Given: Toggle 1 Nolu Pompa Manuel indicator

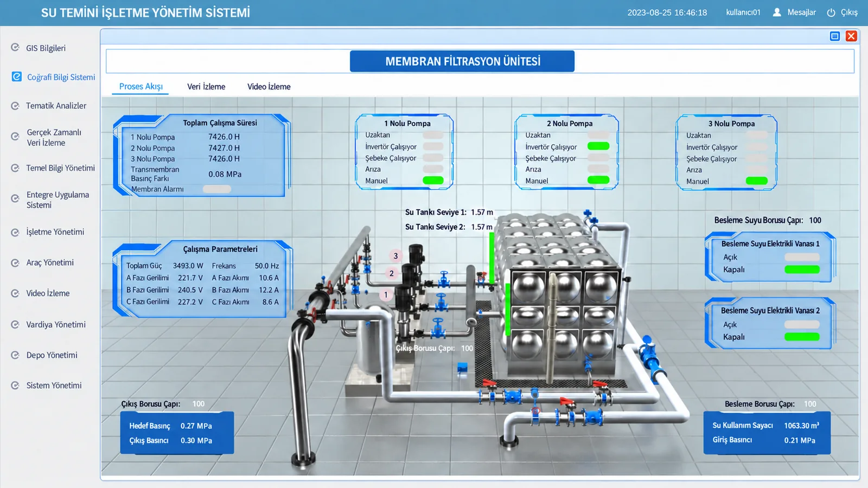Looking at the screenshot, I should [433, 181].
